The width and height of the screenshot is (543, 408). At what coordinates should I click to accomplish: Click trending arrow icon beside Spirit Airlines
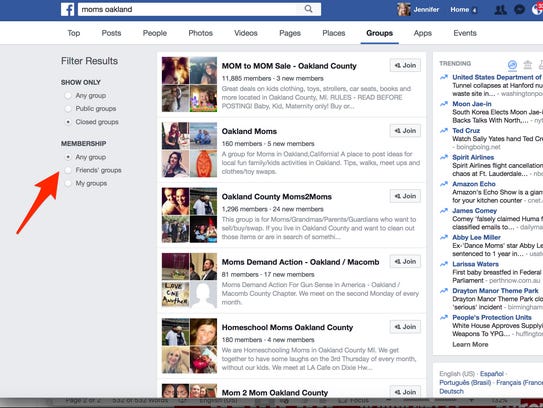[444, 157]
